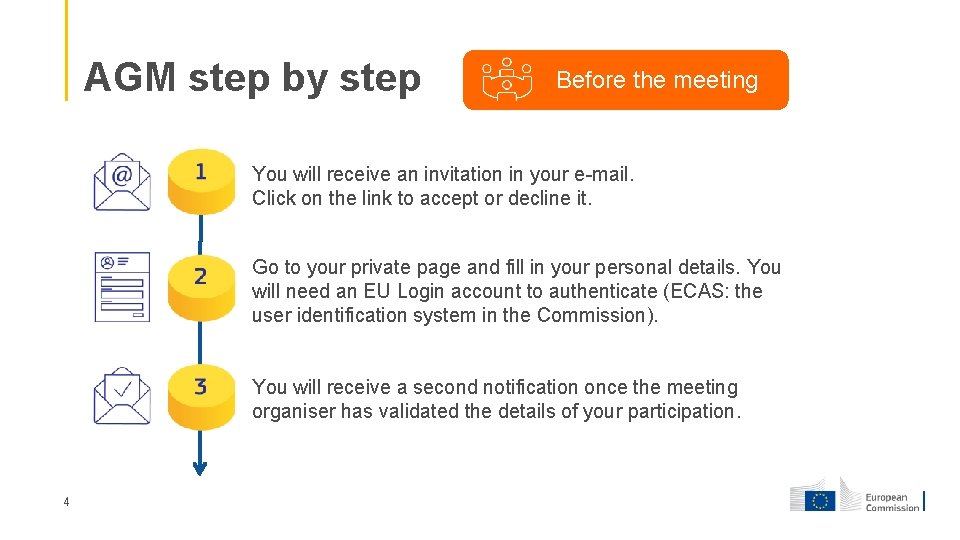Click the EU Login account paragraph
The width and height of the screenshot is (960, 540).
[x=516, y=291]
